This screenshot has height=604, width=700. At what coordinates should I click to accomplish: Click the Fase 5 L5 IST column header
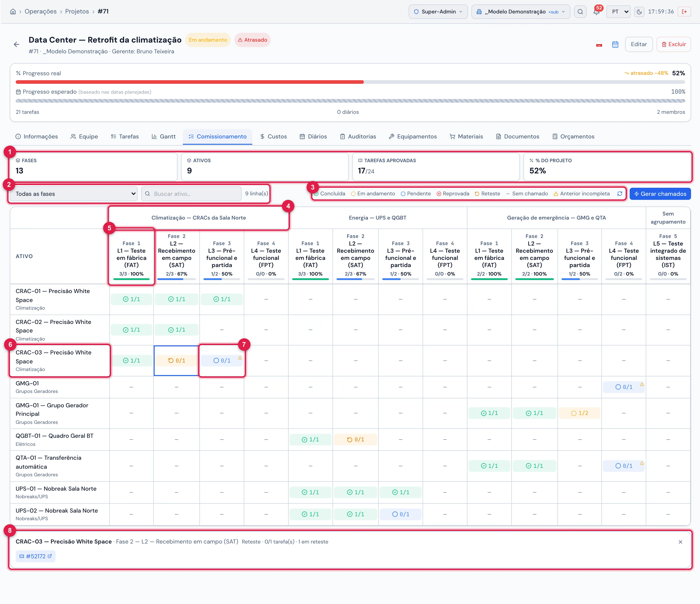click(x=668, y=256)
